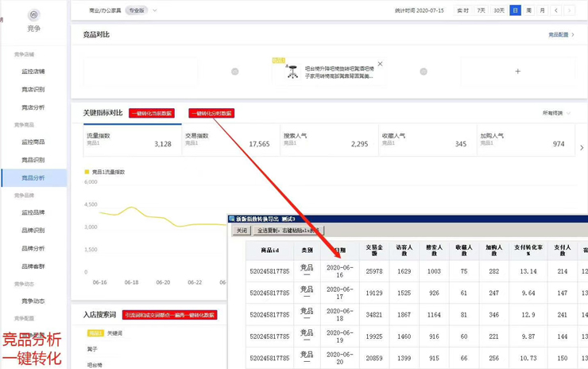Select the 7天 time range
588x369 pixels.
(x=482, y=10)
